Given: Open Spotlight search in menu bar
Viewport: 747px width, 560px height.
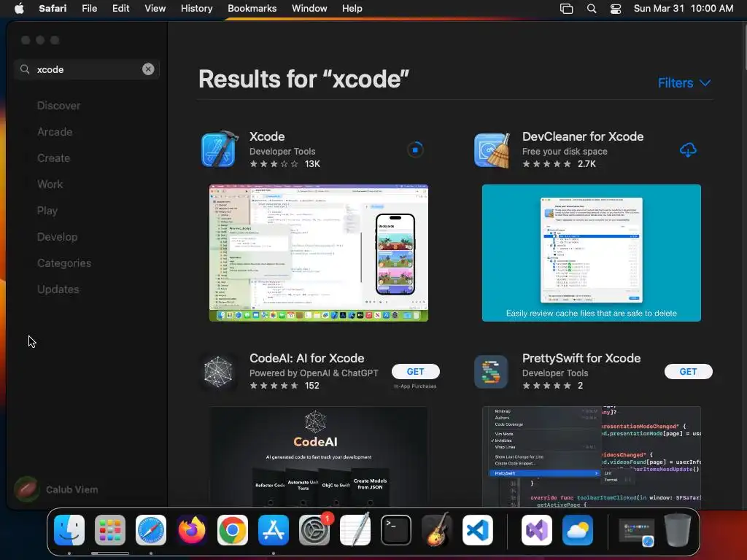Looking at the screenshot, I should (591, 9).
